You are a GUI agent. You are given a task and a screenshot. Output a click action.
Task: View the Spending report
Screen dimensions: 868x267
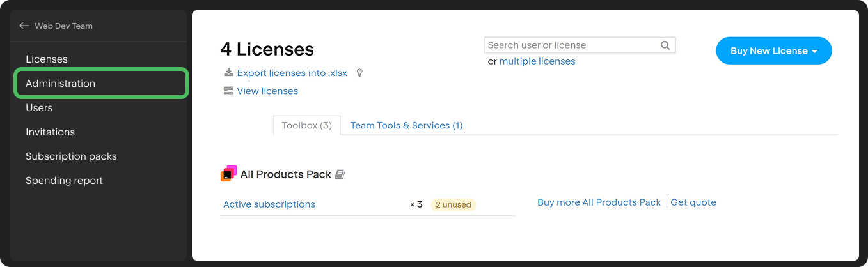(x=64, y=181)
